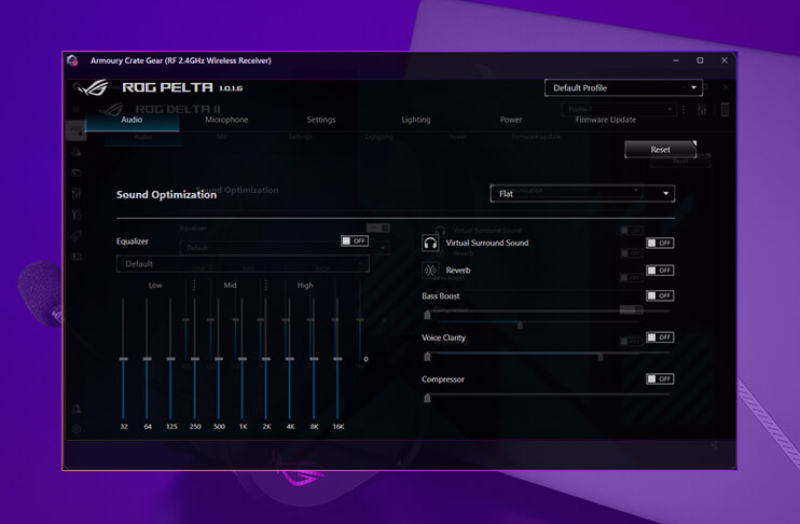Click the 16K equalizer slider handle
Image resolution: width=800 pixels, height=524 pixels.
(x=337, y=359)
